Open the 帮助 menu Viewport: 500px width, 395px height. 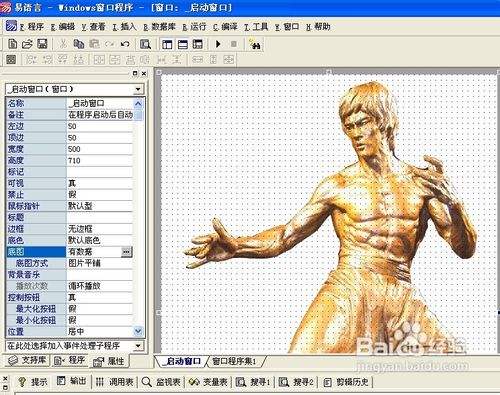318,27
